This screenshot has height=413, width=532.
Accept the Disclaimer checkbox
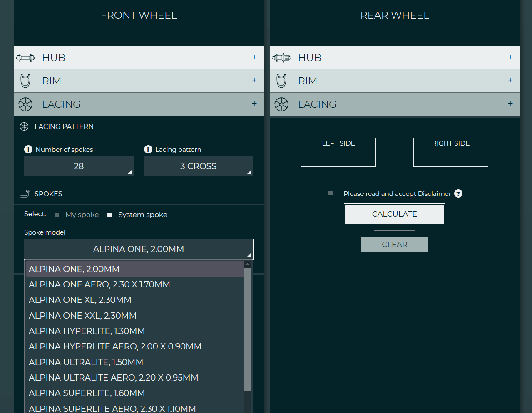point(333,193)
